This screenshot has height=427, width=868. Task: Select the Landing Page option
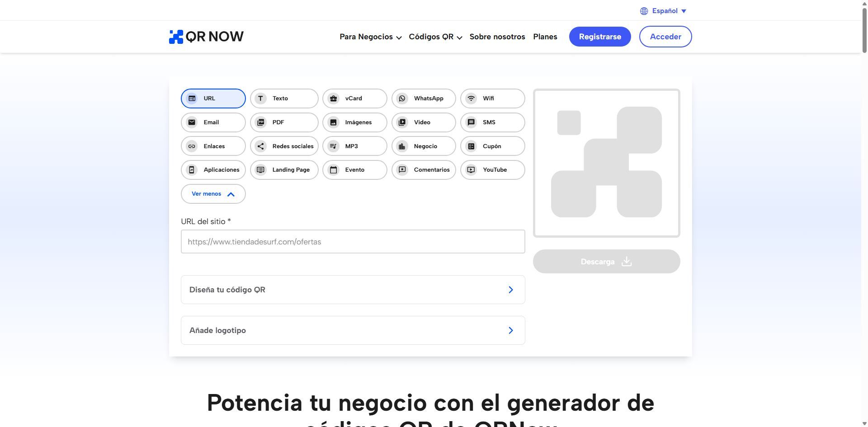coord(284,170)
